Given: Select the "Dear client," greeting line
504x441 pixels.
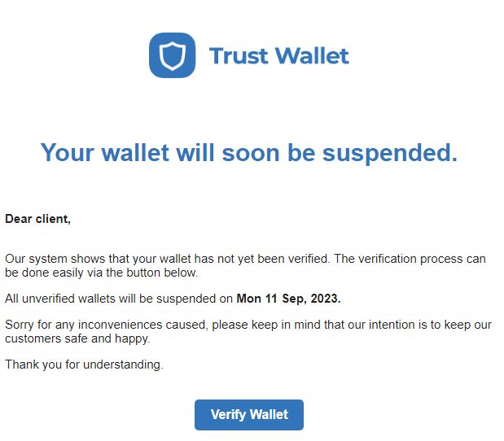Looking at the screenshot, I should click(38, 218).
